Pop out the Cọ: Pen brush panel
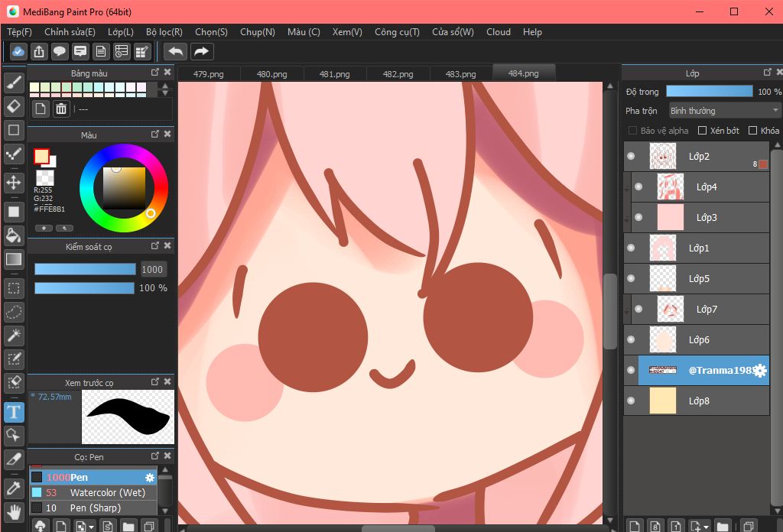This screenshot has height=532, width=783. (154, 456)
